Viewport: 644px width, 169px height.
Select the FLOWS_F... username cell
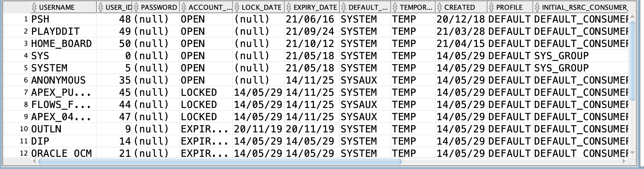point(63,105)
